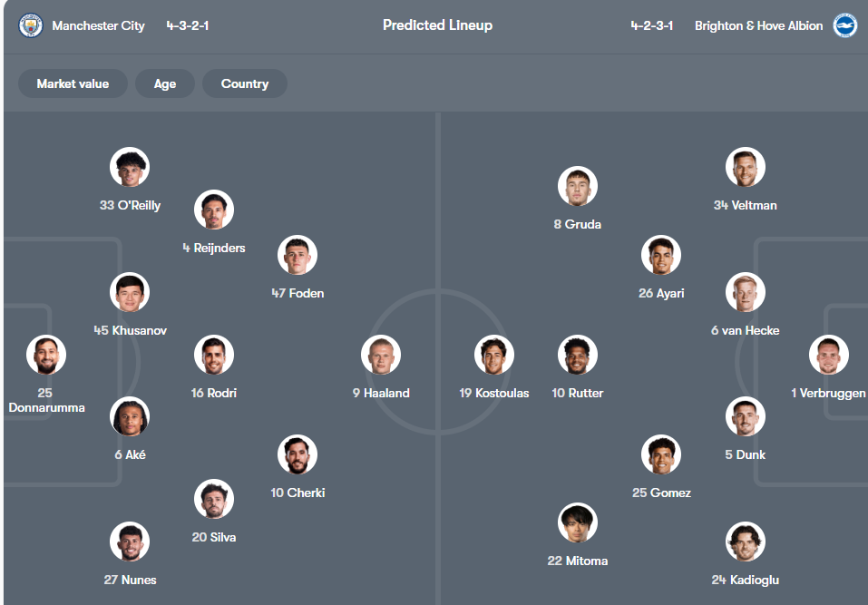Click Verbruggen's goalkeeper portrait
This screenshot has width=868, height=605.
(827, 354)
